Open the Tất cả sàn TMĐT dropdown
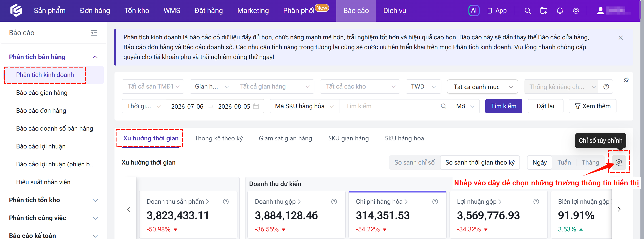Screen dimensions: 644x239 click(153, 87)
